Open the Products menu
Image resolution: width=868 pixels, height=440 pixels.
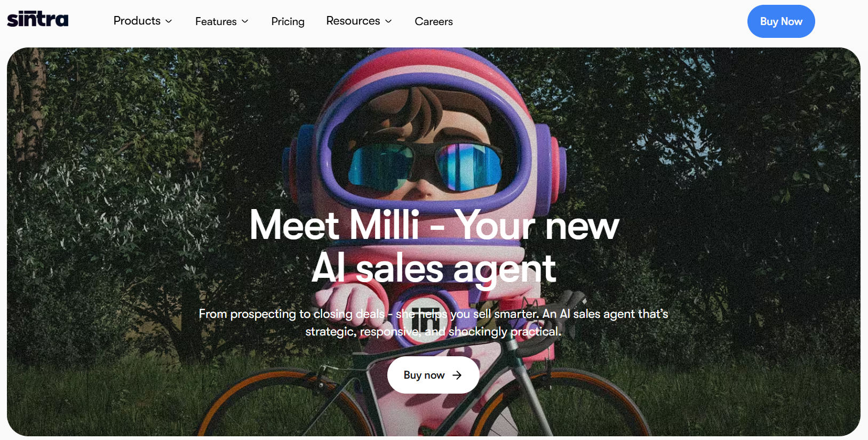click(142, 21)
